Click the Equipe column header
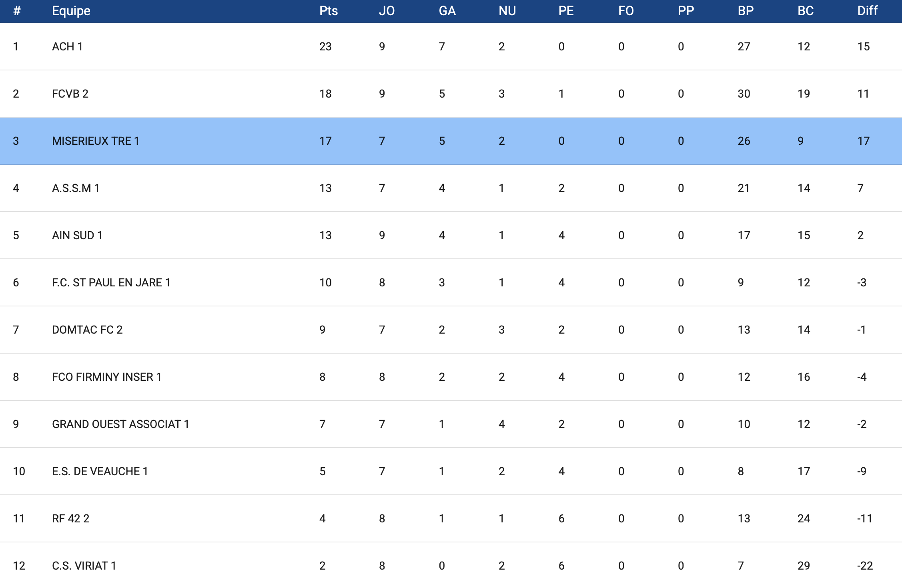The width and height of the screenshot is (902, 588). pyautogui.click(x=71, y=11)
